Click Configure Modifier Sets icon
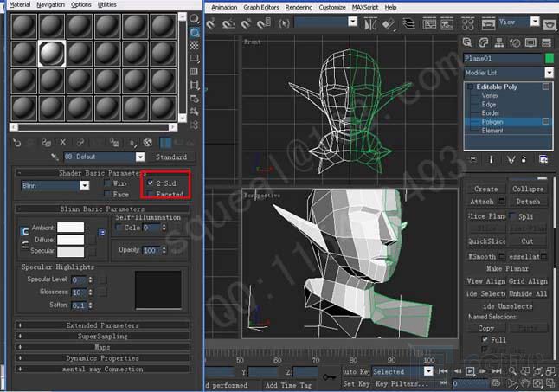559x392 pixels. pos(543,159)
